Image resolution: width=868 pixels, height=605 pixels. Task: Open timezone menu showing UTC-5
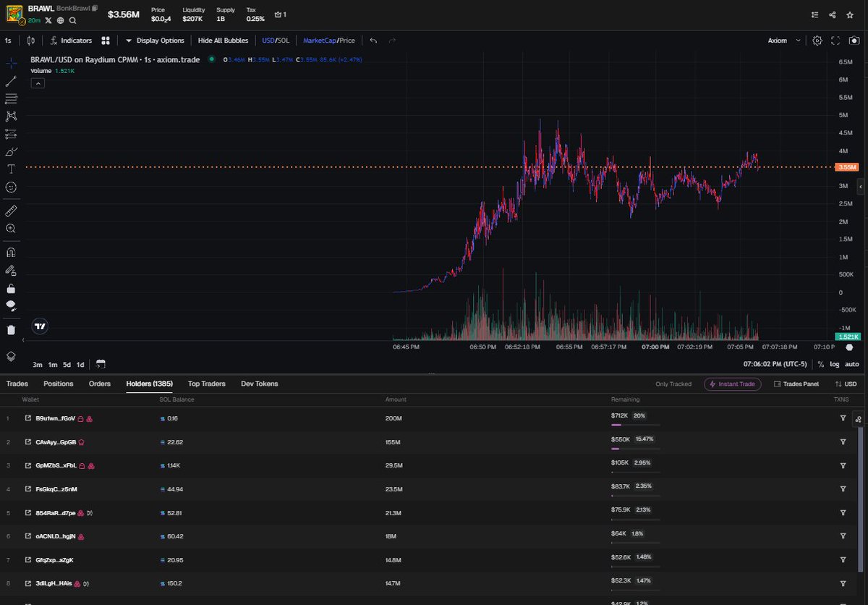(777, 364)
